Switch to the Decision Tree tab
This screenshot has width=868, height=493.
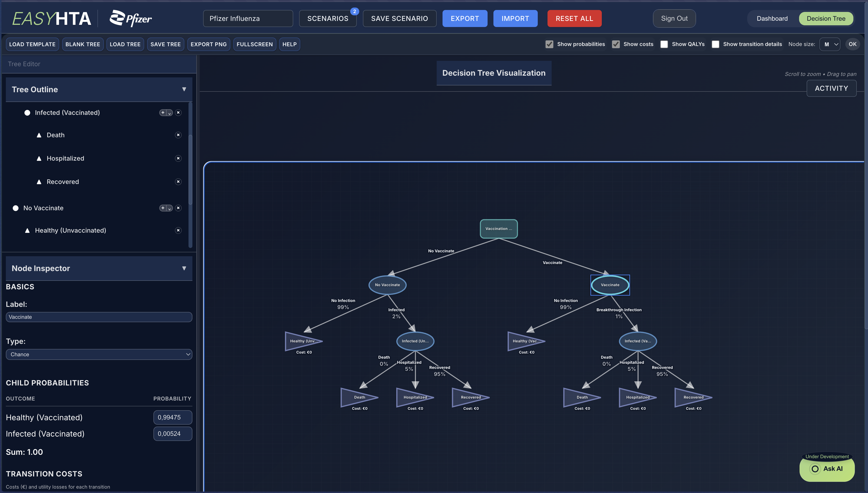pos(826,18)
